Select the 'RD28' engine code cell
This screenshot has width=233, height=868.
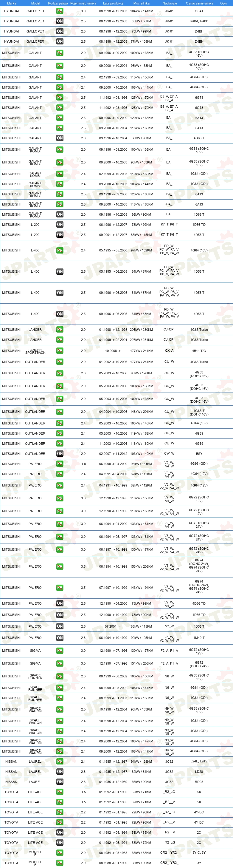click(199, 782)
